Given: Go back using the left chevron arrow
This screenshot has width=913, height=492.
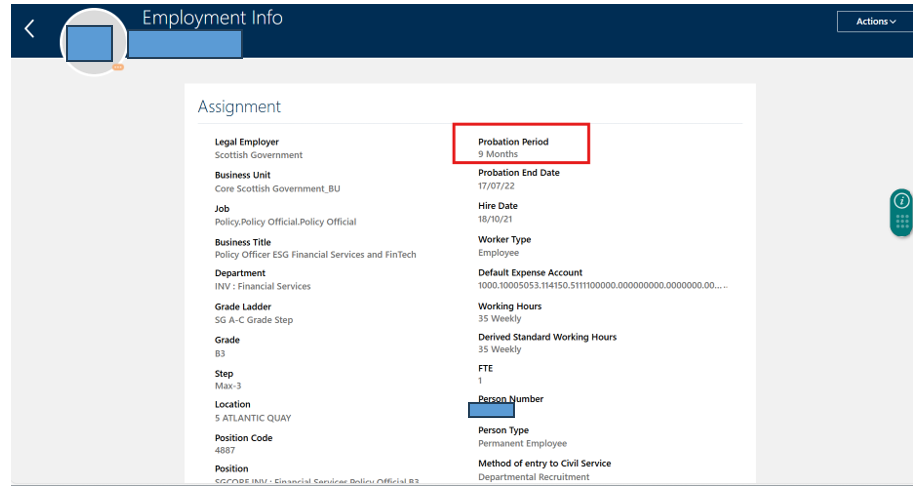Looking at the screenshot, I should (x=29, y=29).
